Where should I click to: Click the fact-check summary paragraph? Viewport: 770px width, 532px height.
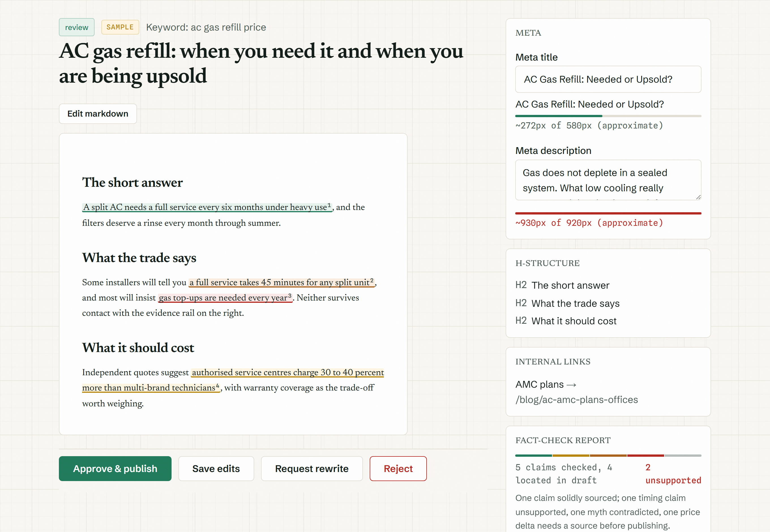[608, 512]
